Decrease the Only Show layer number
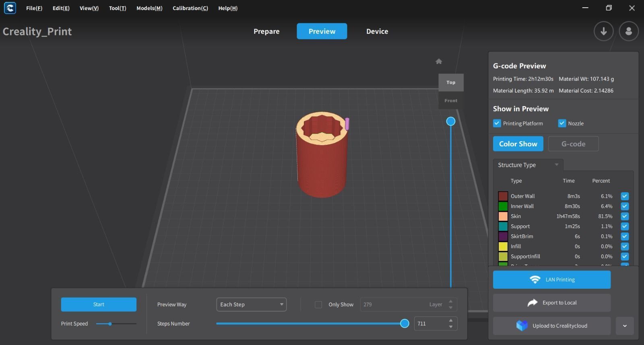Viewport: 644px width, 345px height. (451, 308)
